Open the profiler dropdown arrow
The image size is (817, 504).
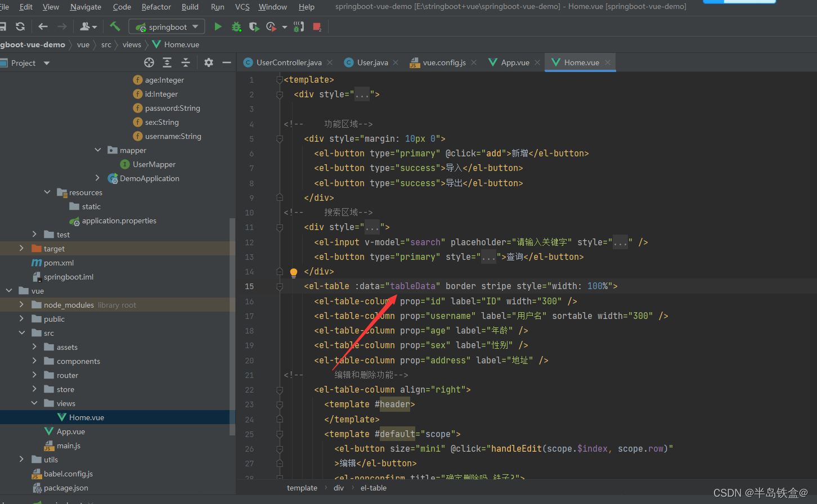point(284,27)
